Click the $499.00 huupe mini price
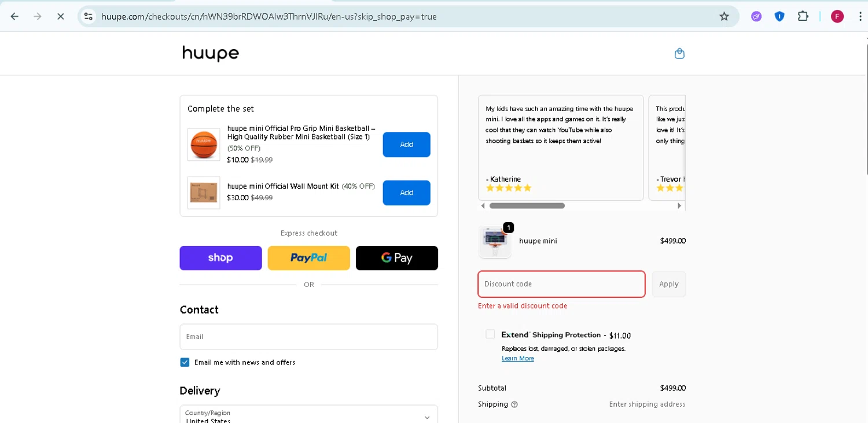868x423 pixels. click(672, 241)
